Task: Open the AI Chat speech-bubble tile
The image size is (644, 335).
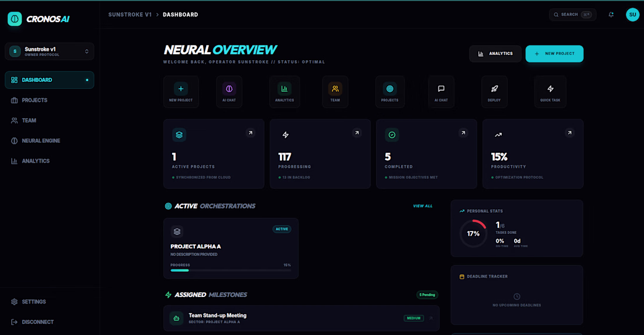Action: pos(441,92)
